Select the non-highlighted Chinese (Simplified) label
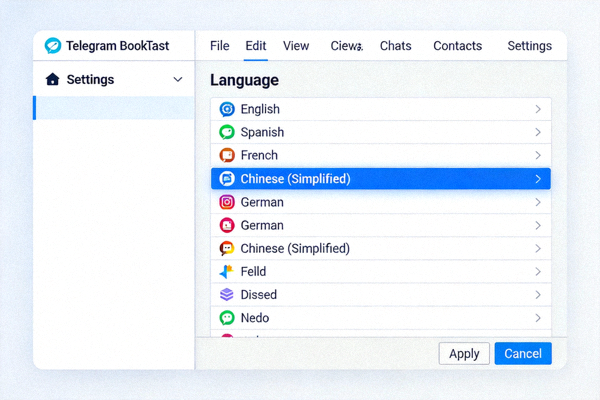The width and height of the screenshot is (600, 400). pyautogui.click(x=295, y=248)
